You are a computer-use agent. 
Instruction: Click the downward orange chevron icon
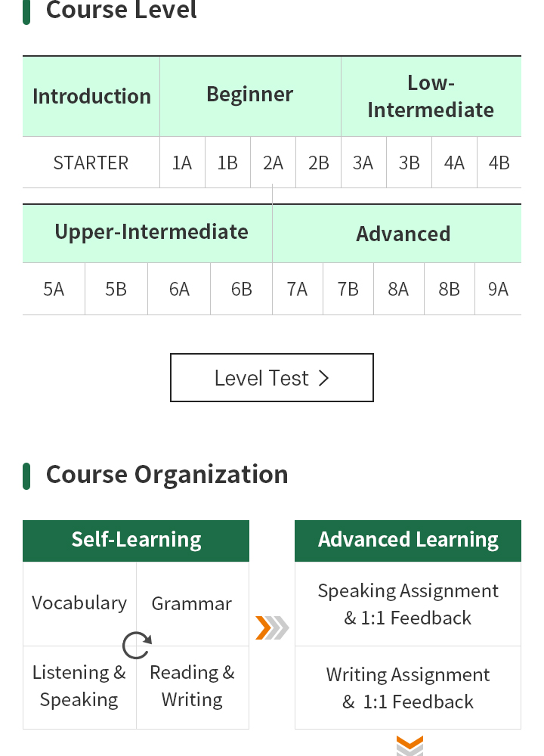tap(410, 745)
